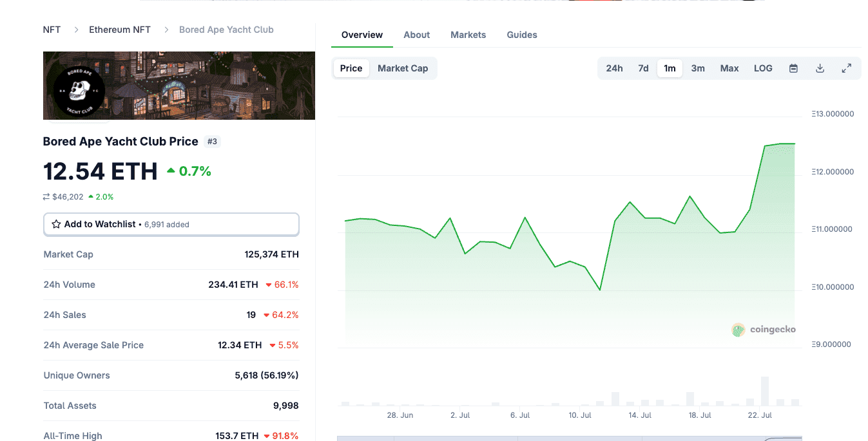
Task: Switch to the About tab
Action: (x=417, y=35)
